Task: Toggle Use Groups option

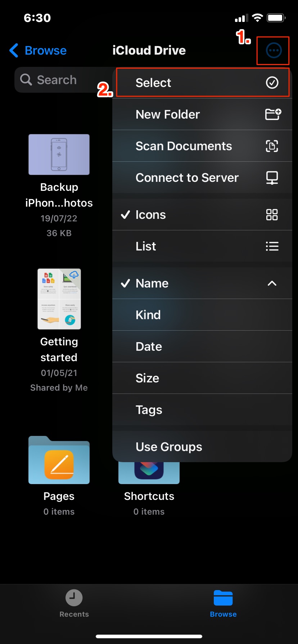Action: point(202,447)
